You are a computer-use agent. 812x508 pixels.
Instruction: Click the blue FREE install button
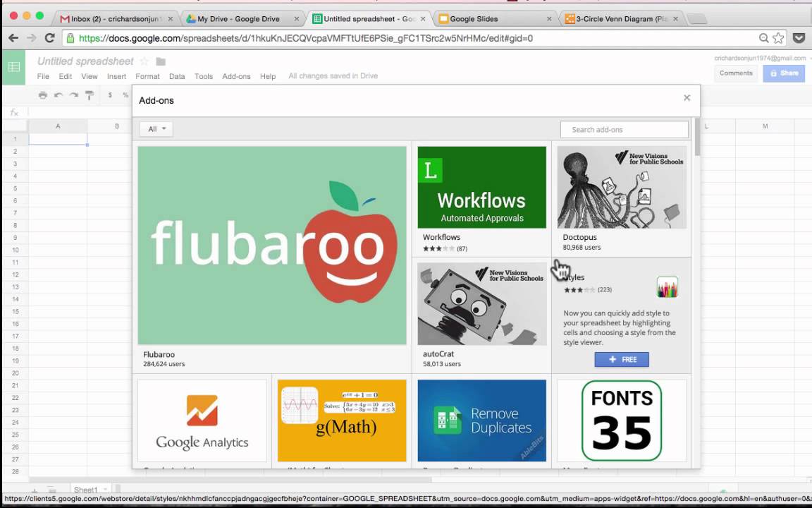point(622,359)
